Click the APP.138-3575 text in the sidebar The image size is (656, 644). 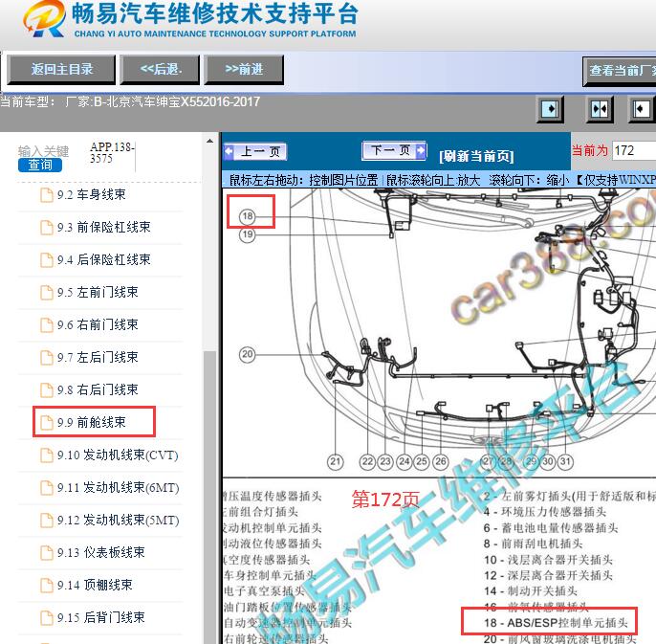(x=112, y=152)
